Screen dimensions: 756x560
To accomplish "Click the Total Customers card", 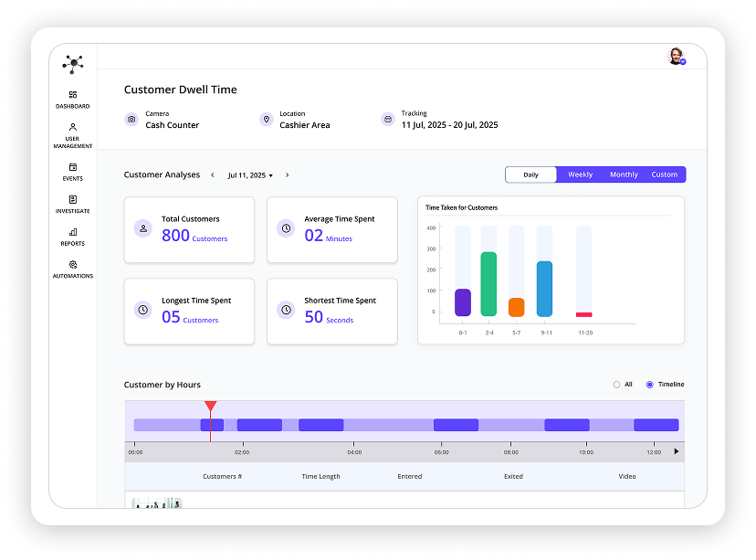I will tap(189, 229).
